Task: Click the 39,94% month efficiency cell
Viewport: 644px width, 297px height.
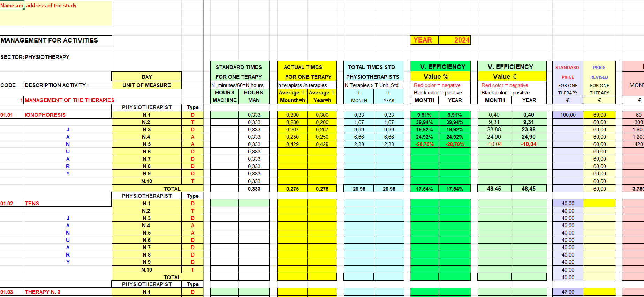Action: tap(424, 122)
